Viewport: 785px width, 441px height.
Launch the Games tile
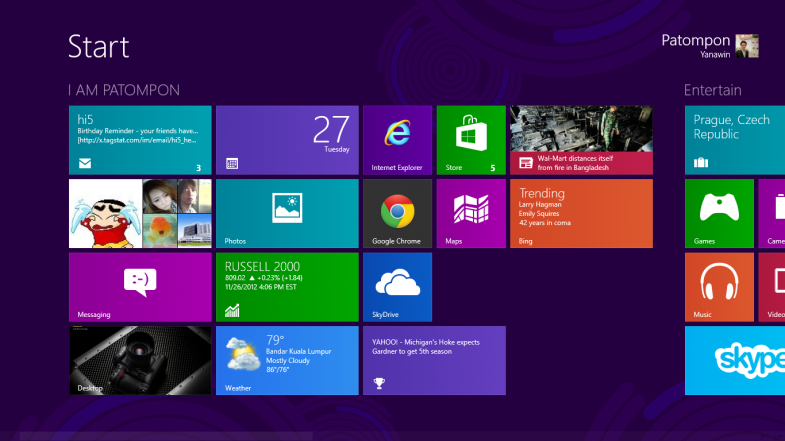coord(719,213)
